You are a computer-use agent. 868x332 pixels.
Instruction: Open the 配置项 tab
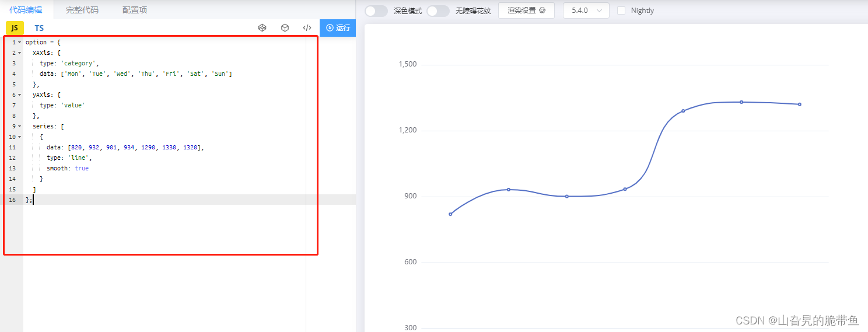(x=135, y=10)
